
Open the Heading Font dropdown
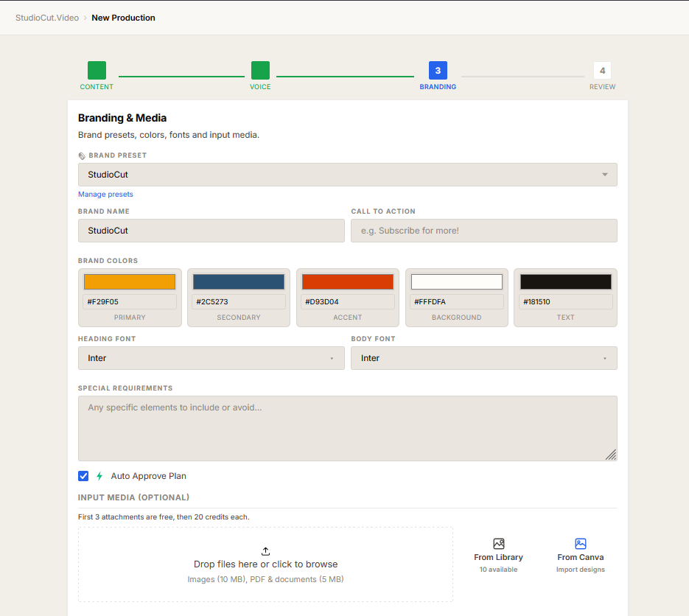[211, 358]
